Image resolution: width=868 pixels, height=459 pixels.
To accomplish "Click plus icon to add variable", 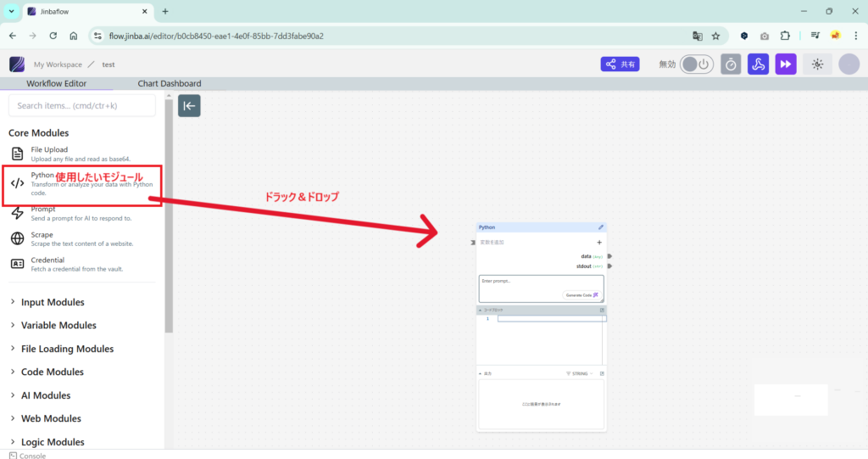I will pos(599,243).
